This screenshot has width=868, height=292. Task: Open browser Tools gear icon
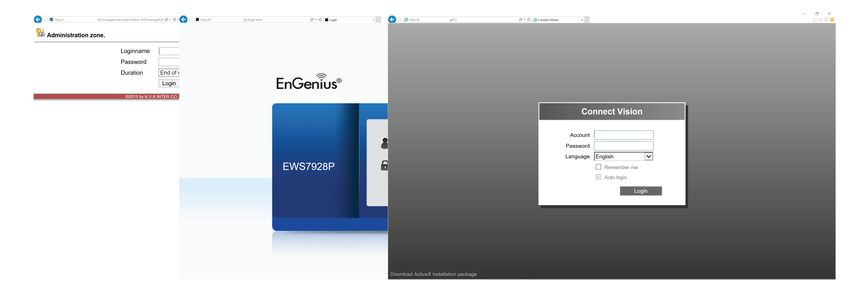(x=826, y=20)
